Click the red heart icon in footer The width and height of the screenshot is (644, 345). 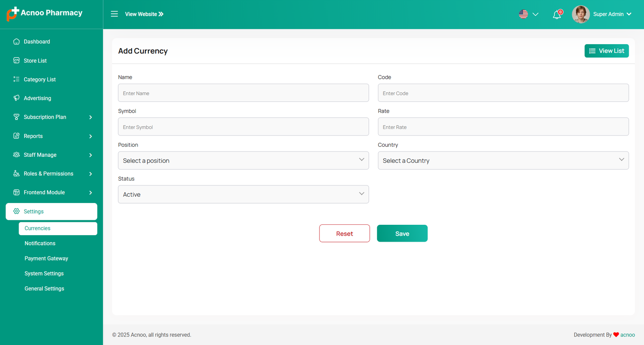(616, 335)
